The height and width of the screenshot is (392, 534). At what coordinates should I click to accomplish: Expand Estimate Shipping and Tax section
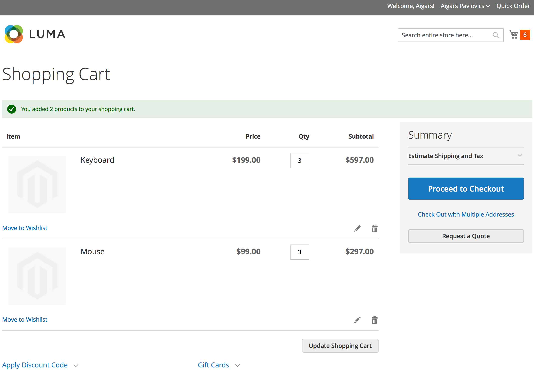pos(466,156)
